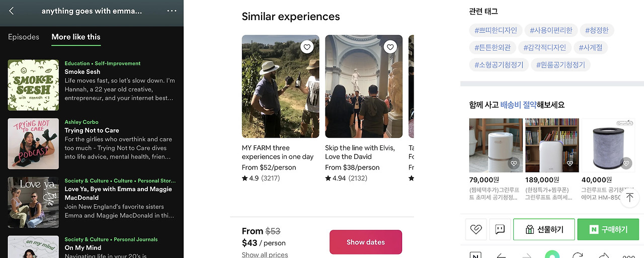Viewport: 644px width, 258px height.
Task: Favorite Skip the line with Elvis
Action: click(390, 47)
